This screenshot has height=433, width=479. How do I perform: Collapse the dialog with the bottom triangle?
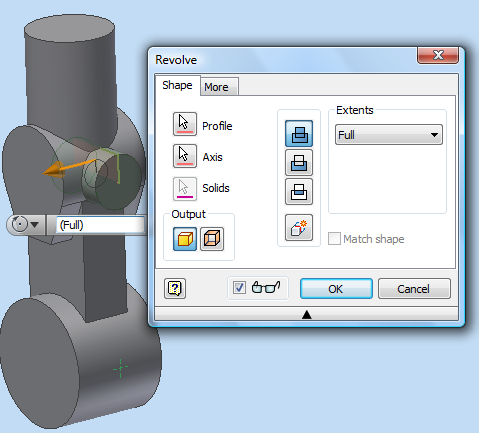pyautogui.click(x=307, y=314)
